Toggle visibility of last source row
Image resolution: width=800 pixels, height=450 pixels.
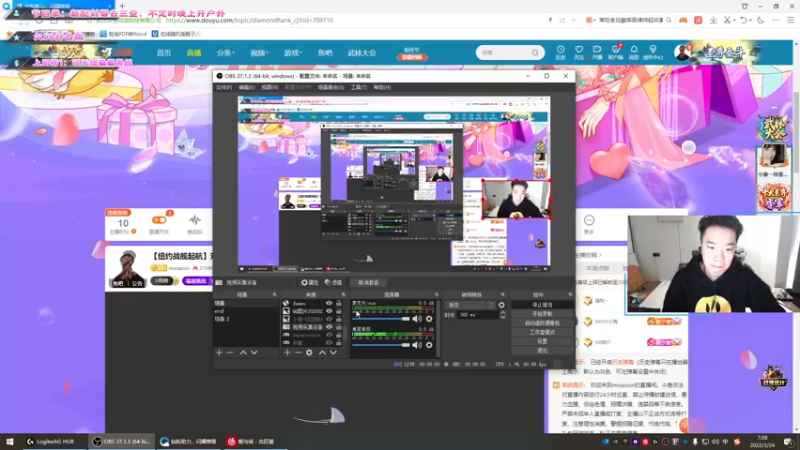329,343
